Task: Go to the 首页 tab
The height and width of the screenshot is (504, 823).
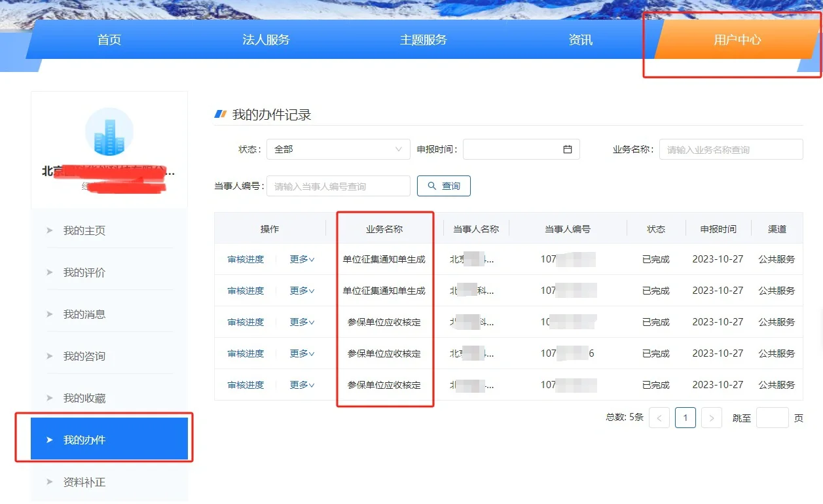Action: [109, 40]
